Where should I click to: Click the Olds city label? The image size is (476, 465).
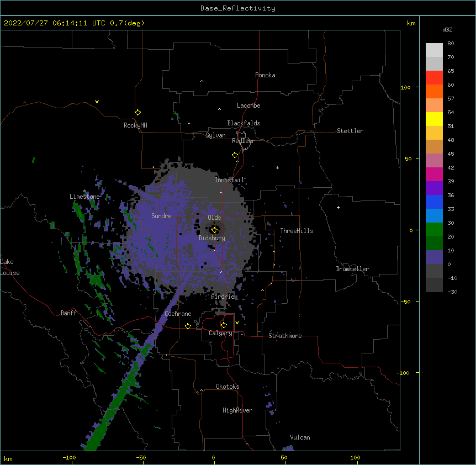coord(214,218)
